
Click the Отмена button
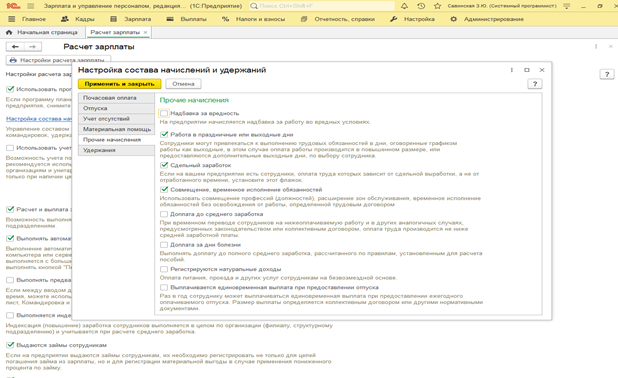coord(183,84)
